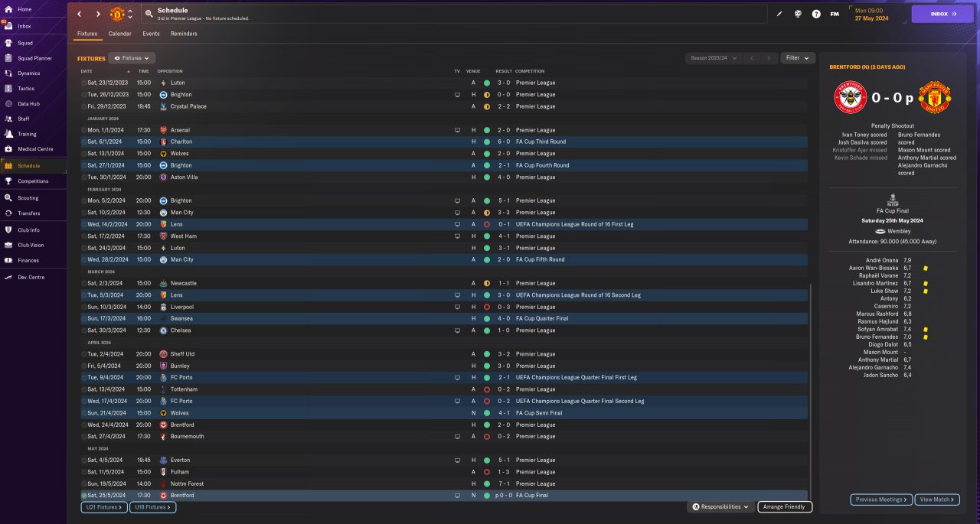Screen dimensions: 980x524
Task: Select the Brentford 25/5/2024 row circle
Action: (x=84, y=496)
